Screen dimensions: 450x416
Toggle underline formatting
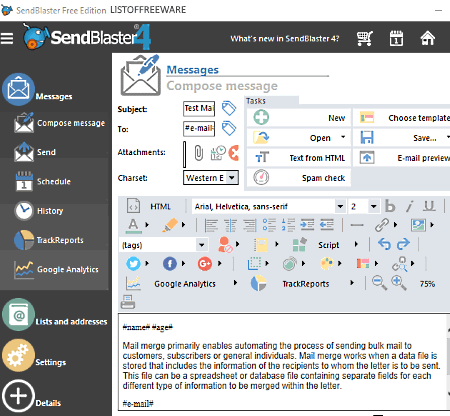pyautogui.click(x=429, y=206)
